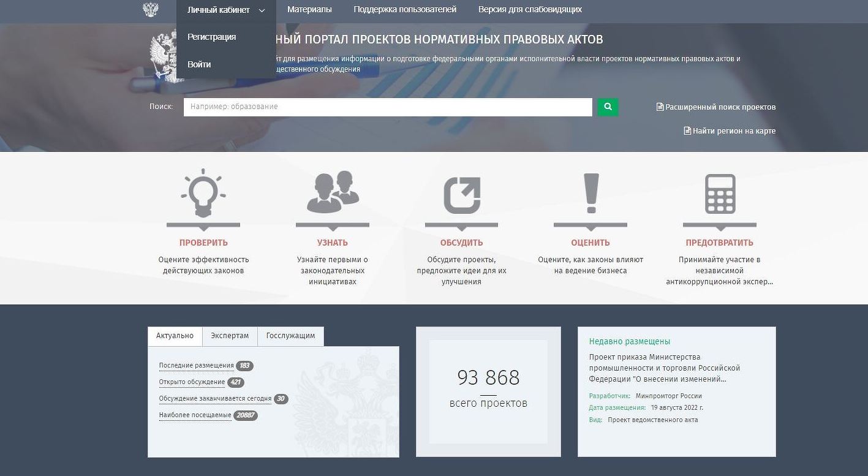Open Найти регион на карте link

[730, 131]
